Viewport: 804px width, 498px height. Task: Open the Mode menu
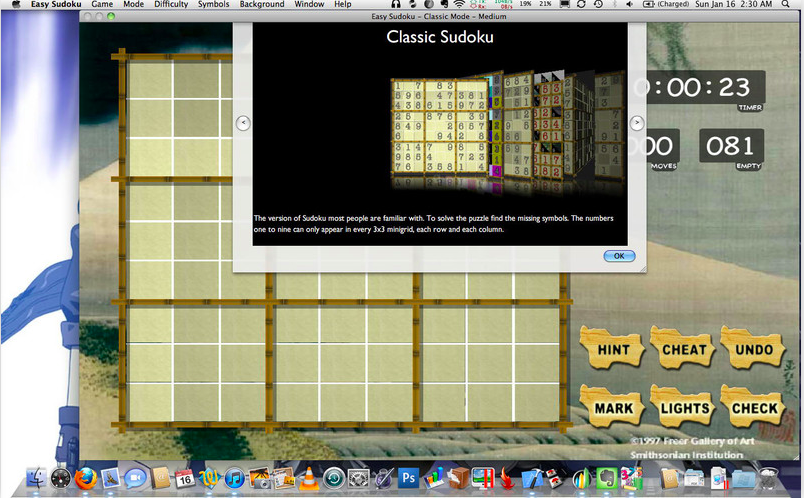pyautogui.click(x=133, y=4)
